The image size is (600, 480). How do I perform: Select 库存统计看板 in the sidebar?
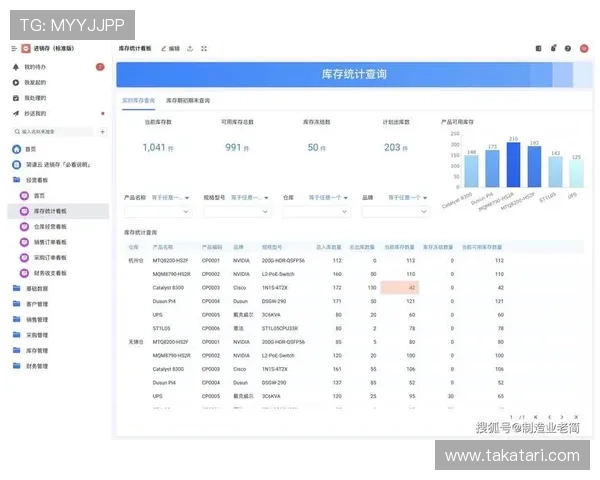pos(58,211)
